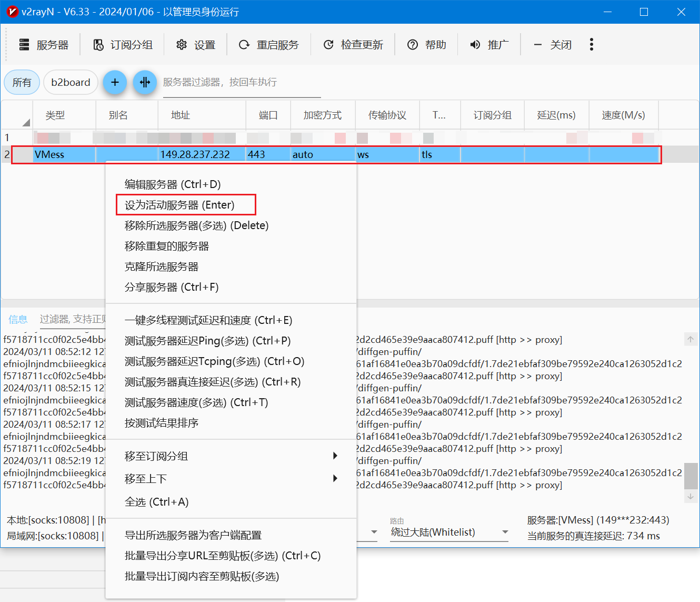Click 检查更新 check for updates
The image size is (700, 602).
353,45
